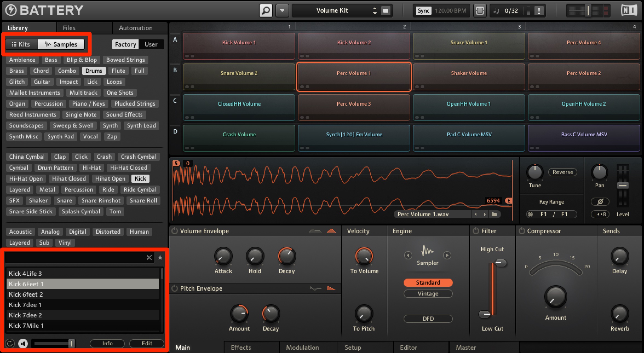This screenshot has width=644, height=353.
Task: Click the sample folder icon beside Perc Volume 1.wav
Action: pos(494,214)
